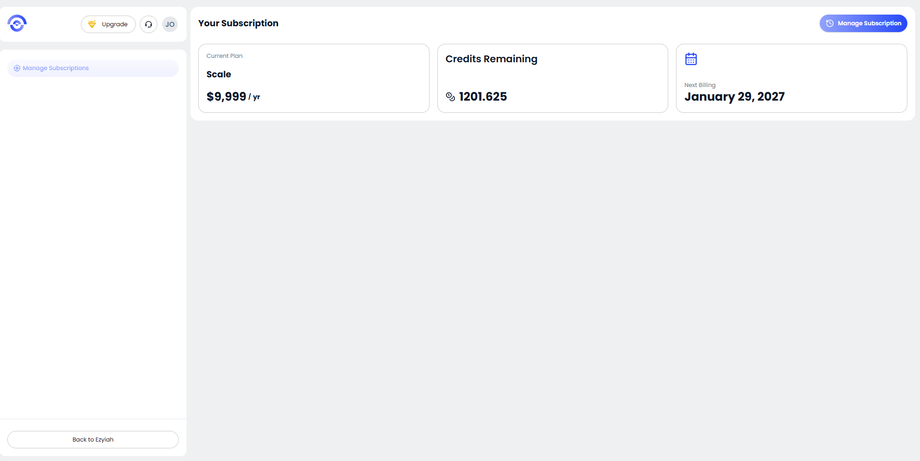Click the calendar icon in billing card
Viewport: 920px width, 461px height.
tap(691, 59)
